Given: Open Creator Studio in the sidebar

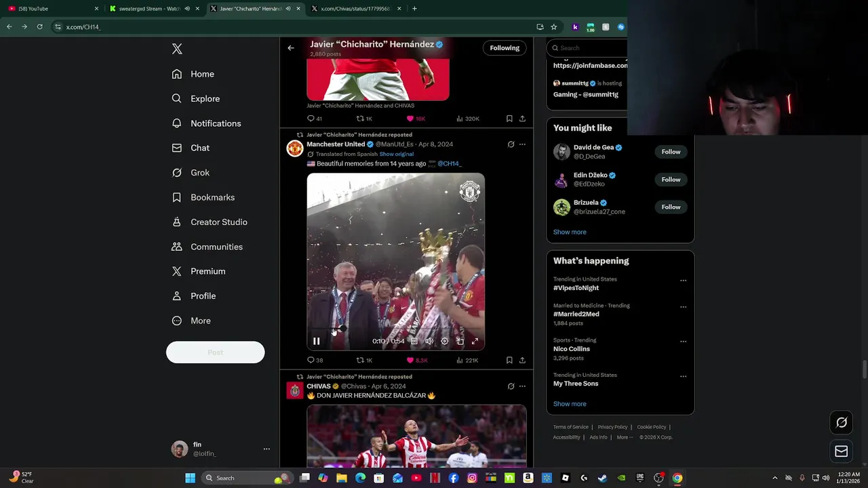Looking at the screenshot, I should click(x=210, y=222).
